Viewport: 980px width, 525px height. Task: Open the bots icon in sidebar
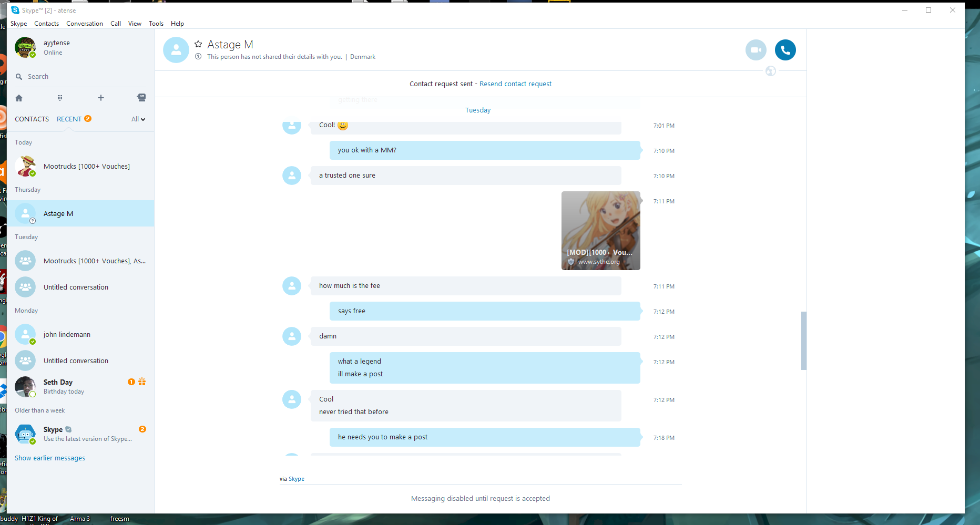click(x=141, y=97)
